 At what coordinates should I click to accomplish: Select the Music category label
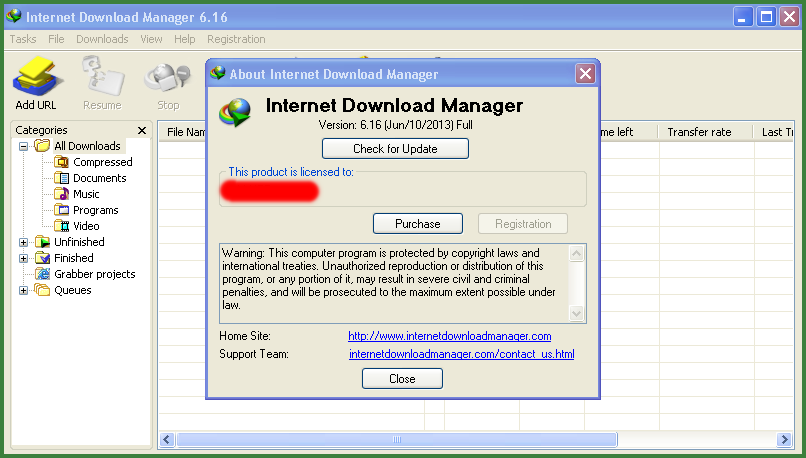(x=86, y=194)
